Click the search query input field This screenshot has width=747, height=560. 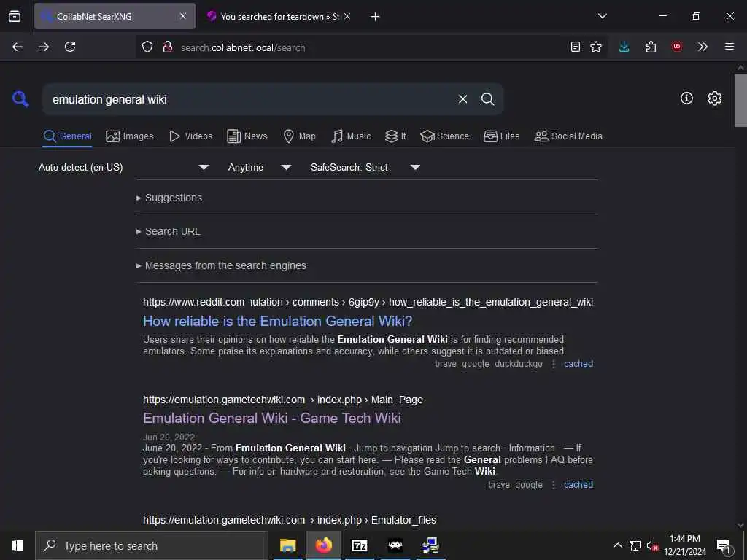tap(248, 99)
